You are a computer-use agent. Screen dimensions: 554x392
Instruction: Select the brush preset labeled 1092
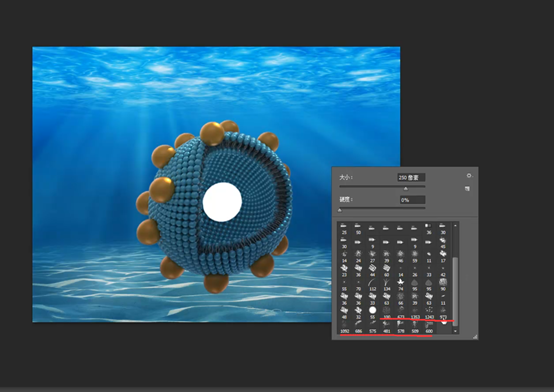(344, 327)
